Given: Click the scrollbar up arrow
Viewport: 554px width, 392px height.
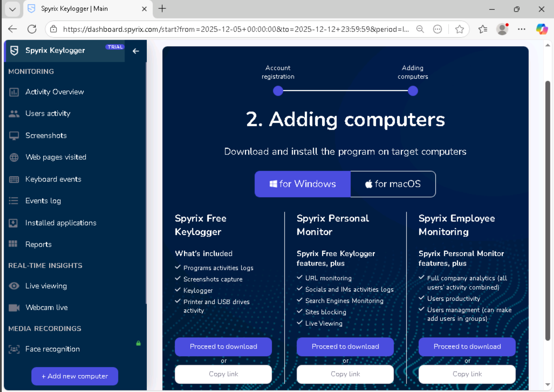Looking at the screenshot, I should [548, 45].
